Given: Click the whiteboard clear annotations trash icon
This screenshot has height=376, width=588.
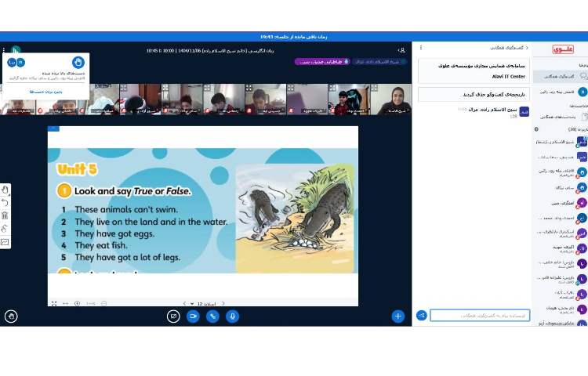Looking at the screenshot, I should click(x=5, y=215).
